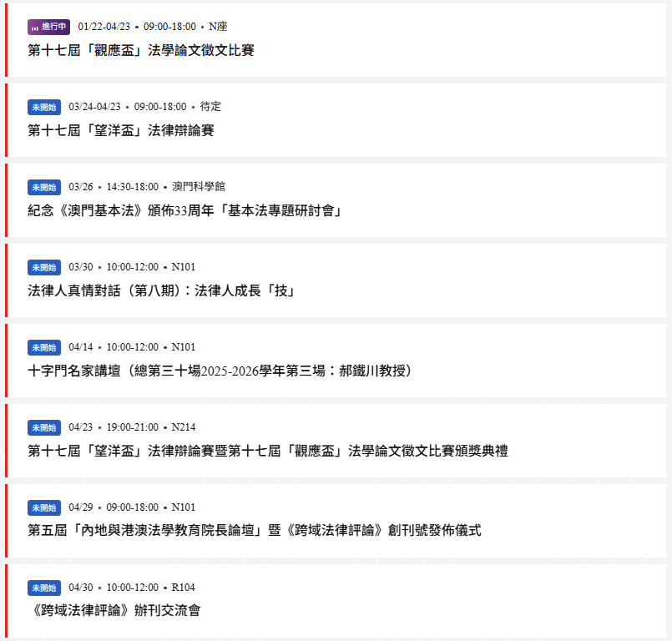Click 未開始 badge beside the 04/30 date
This screenshot has width=672, height=641.
(44, 588)
